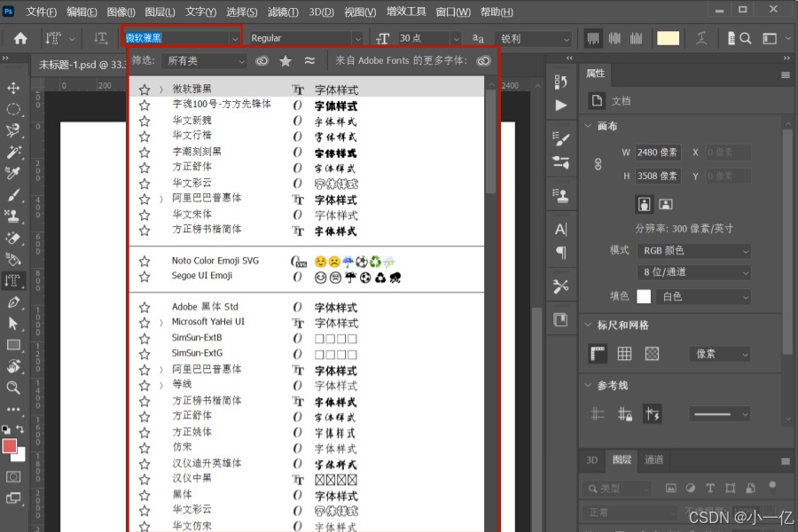
Task: Switch to the 通道 tab
Action: (654, 459)
